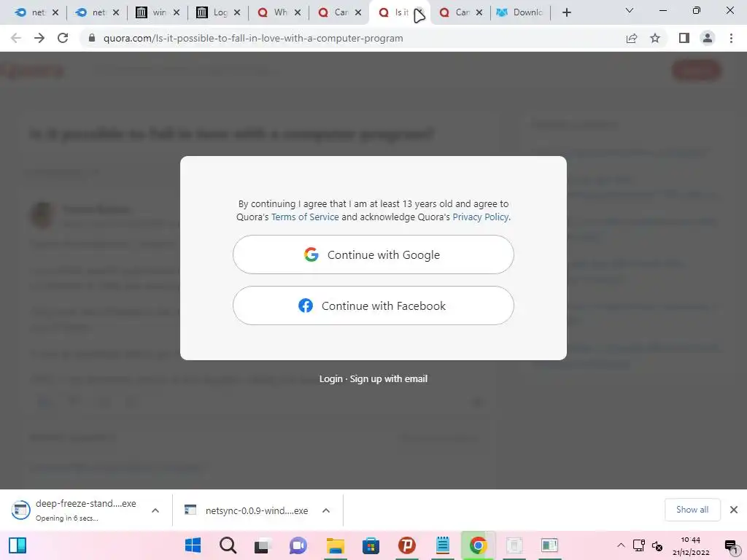
Task: Open the Chrome profile menu
Action: point(708,38)
